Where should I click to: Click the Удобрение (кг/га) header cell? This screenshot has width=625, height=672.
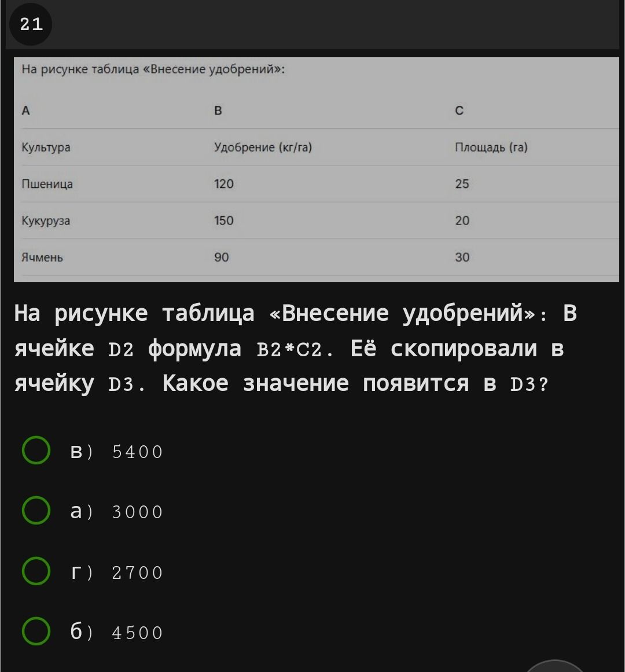pos(263,147)
